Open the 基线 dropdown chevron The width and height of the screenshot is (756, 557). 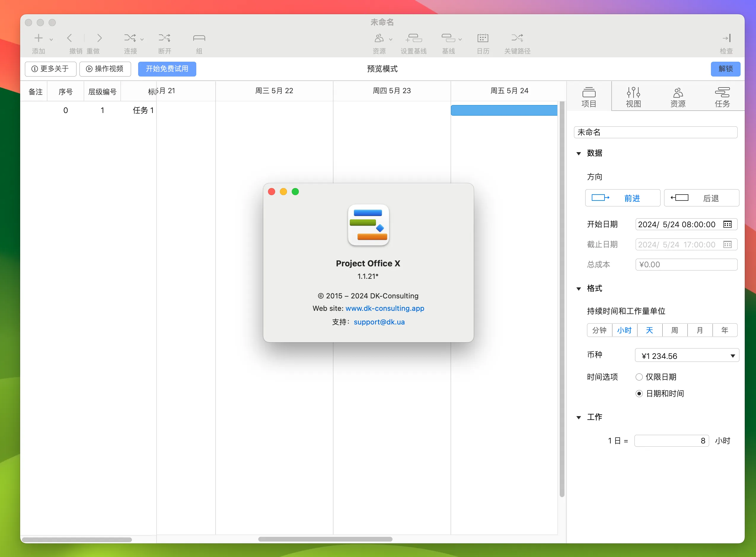[x=460, y=39]
